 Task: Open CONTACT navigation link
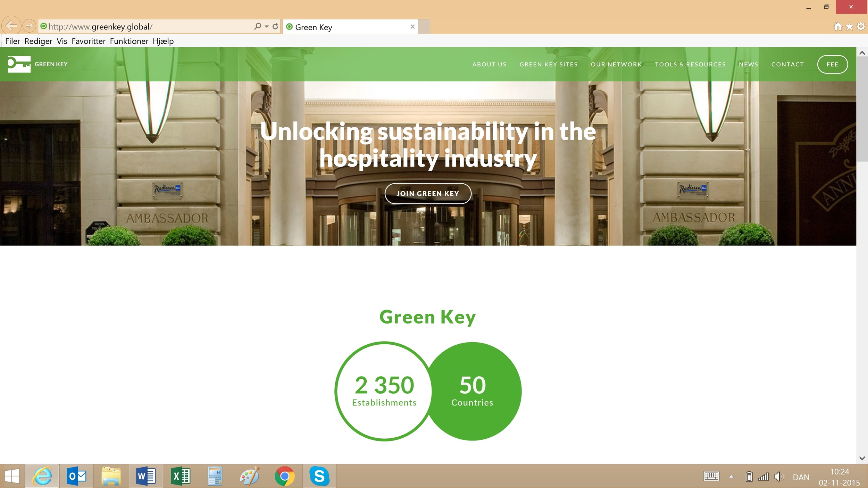coord(787,65)
